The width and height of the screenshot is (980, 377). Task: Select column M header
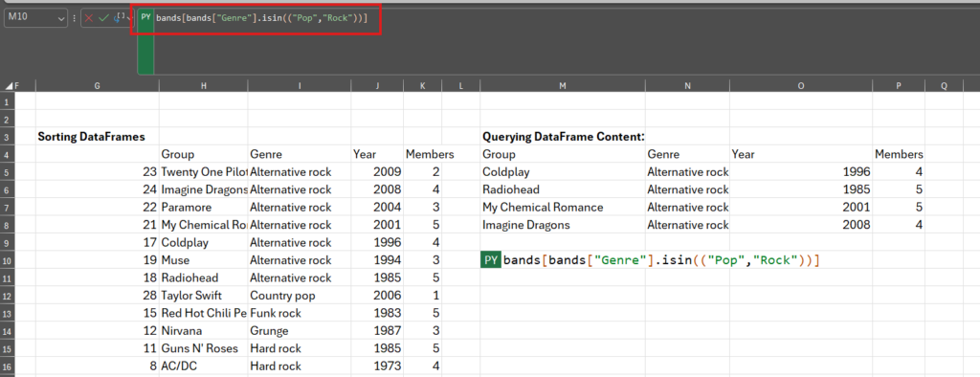pos(563,86)
